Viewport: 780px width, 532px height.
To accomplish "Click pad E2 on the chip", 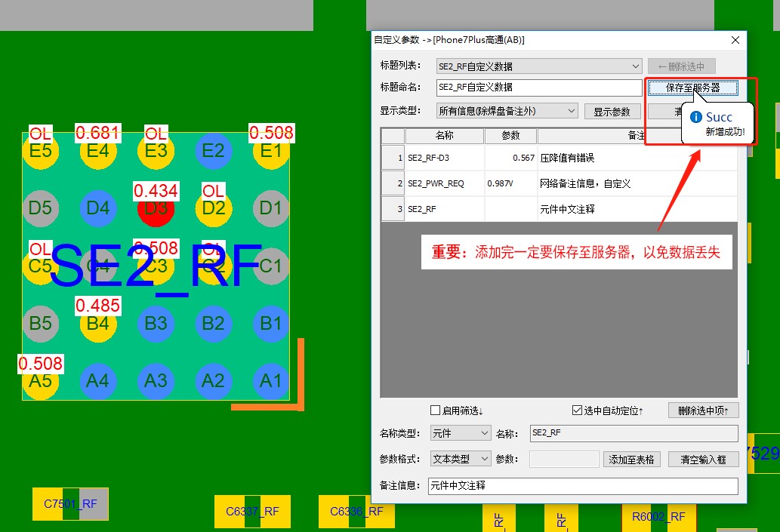I will coord(214,151).
